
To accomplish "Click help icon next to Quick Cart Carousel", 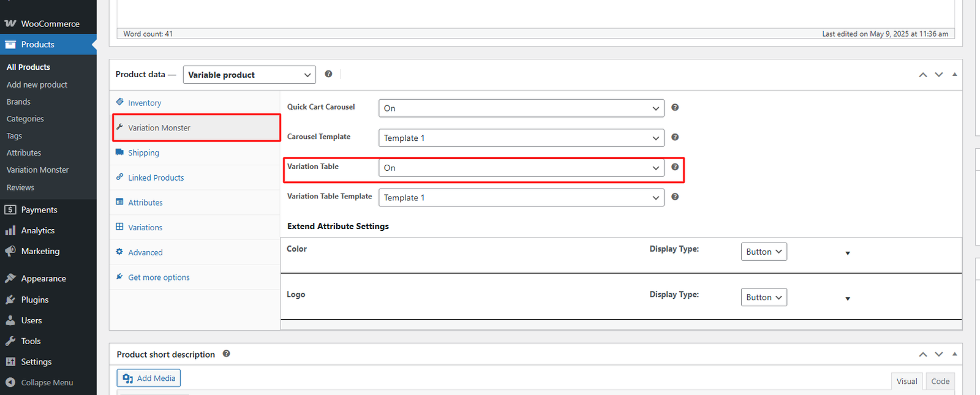I will (674, 108).
